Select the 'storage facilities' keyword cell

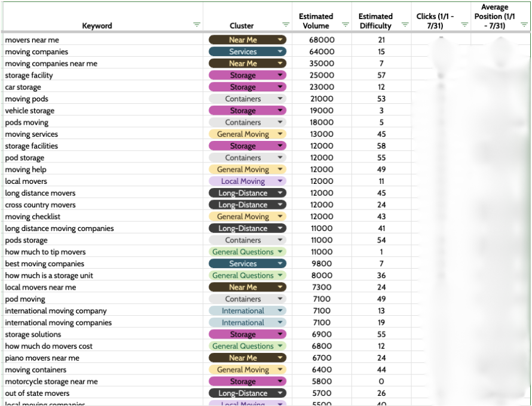(103, 146)
